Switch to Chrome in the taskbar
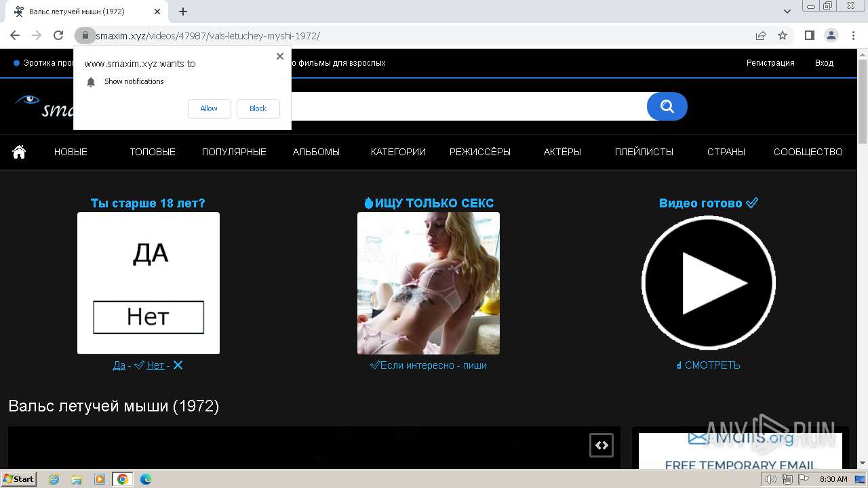 (123, 479)
